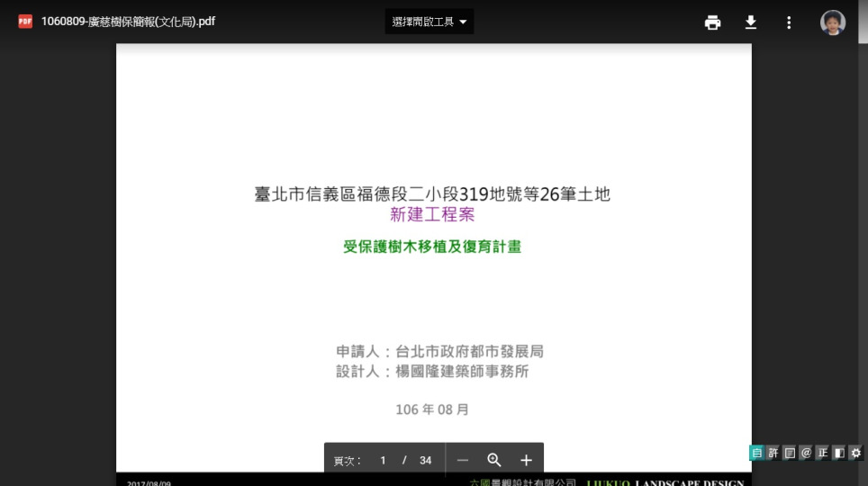The width and height of the screenshot is (868, 486).
Task: Download the PDF file
Action: (751, 22)
